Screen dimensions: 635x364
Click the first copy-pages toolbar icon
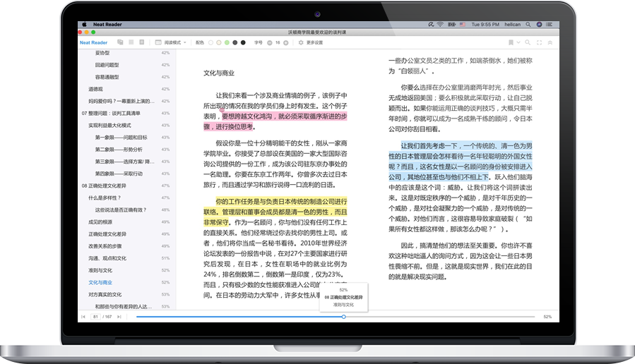(x=120, y=42)
